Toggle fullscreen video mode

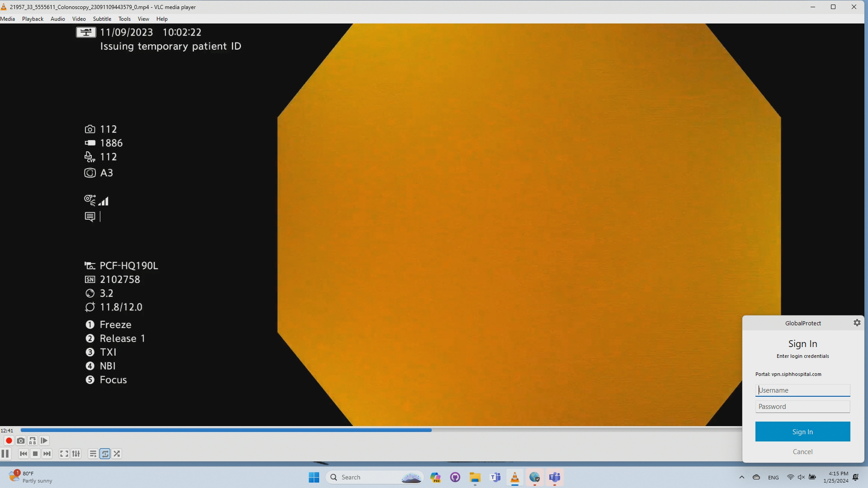[64, 454]
